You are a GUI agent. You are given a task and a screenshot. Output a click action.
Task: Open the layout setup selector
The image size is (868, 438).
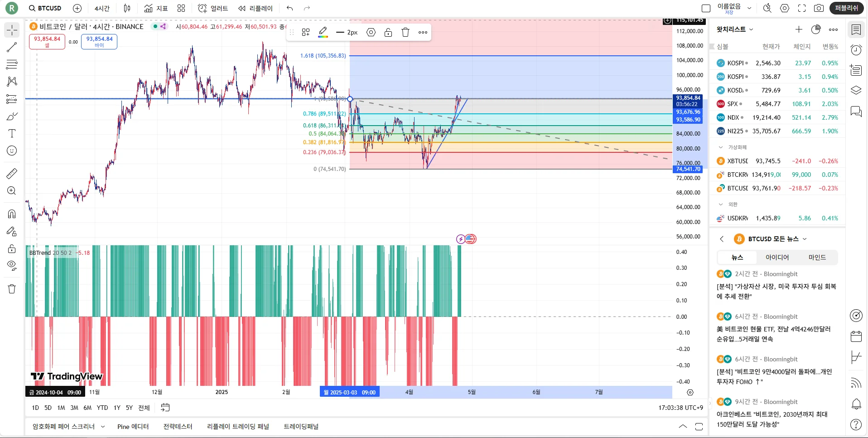(706, 8)
